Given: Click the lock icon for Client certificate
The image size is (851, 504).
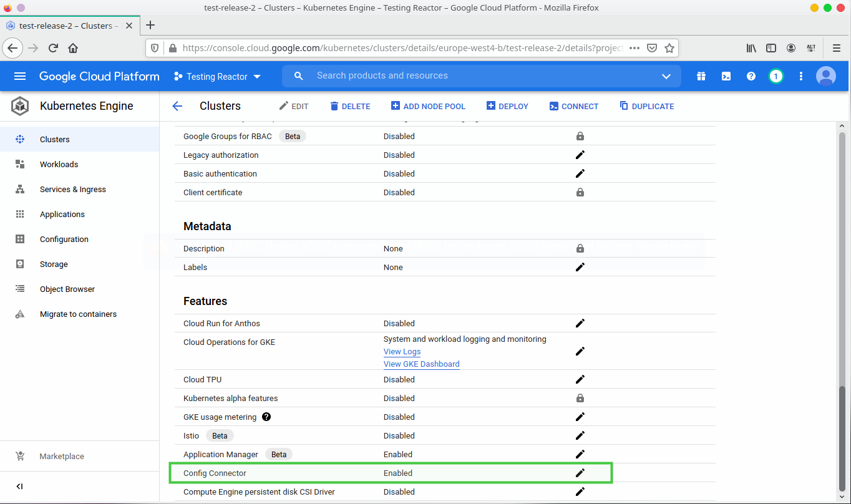Looking at the screenshot, I should coord(580,192).
